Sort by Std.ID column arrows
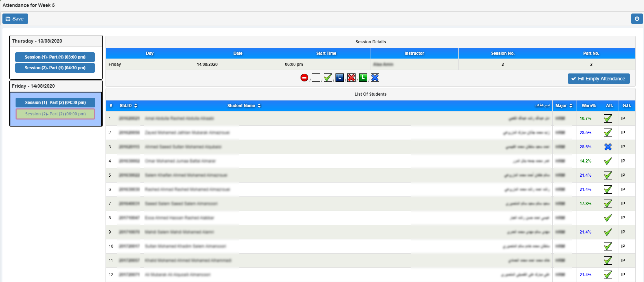The height and width of the screenshot is (282, 644). [136, 106]
